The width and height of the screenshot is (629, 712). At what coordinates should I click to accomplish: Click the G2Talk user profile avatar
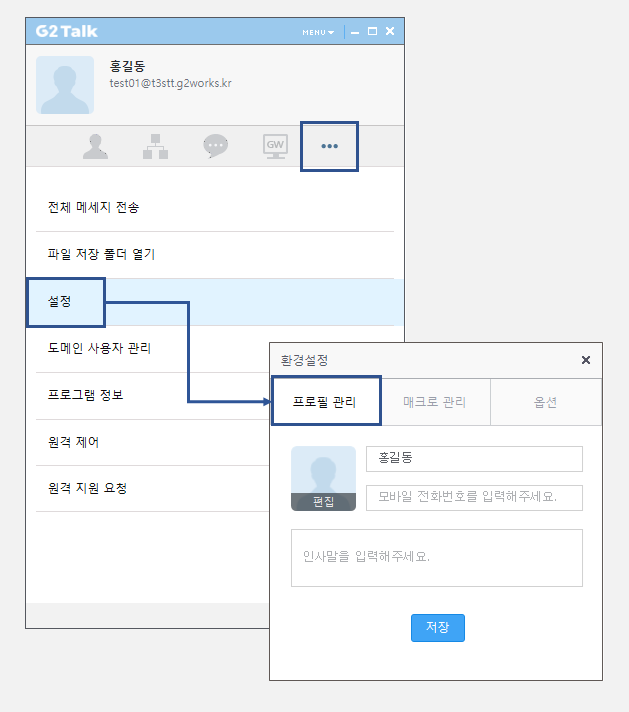pos(65,85)
